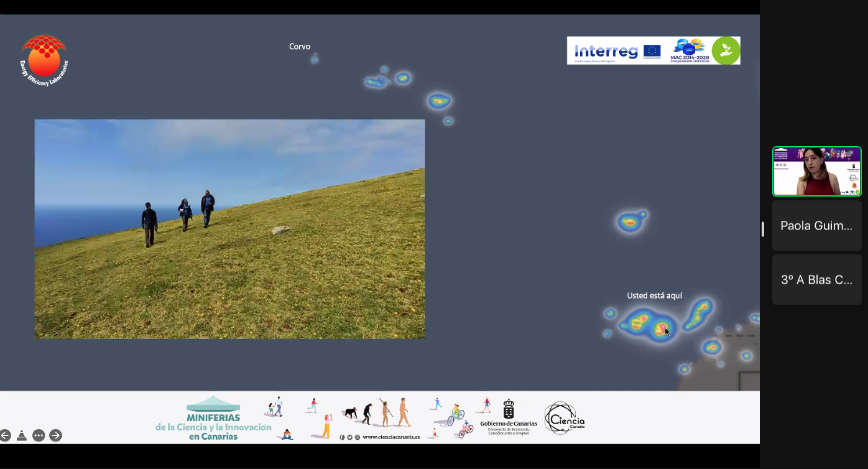Select the active speaker video thumbnail
Image resolution: width=868 pixels, height=469 pixels.
[x=816, y=171]
